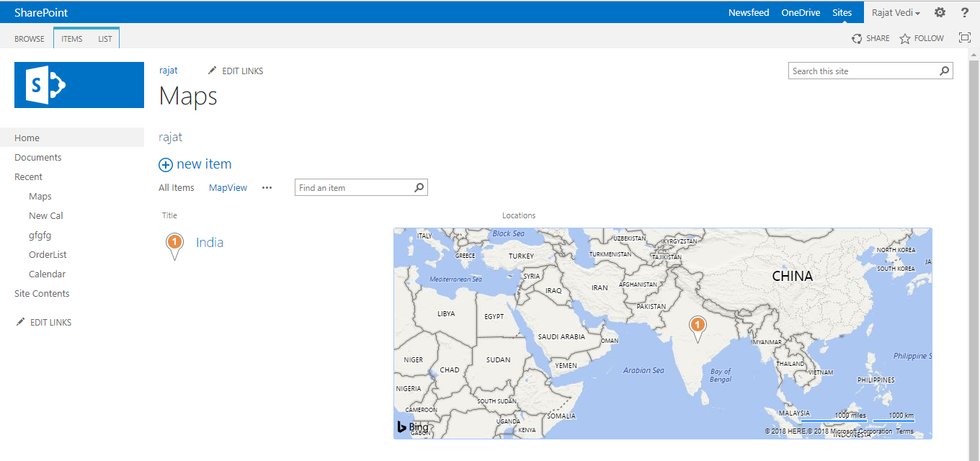The height and width of the screenshot is (461, 980).
Task: Open the SharePoint settings gear
Action: coord(940,12)
